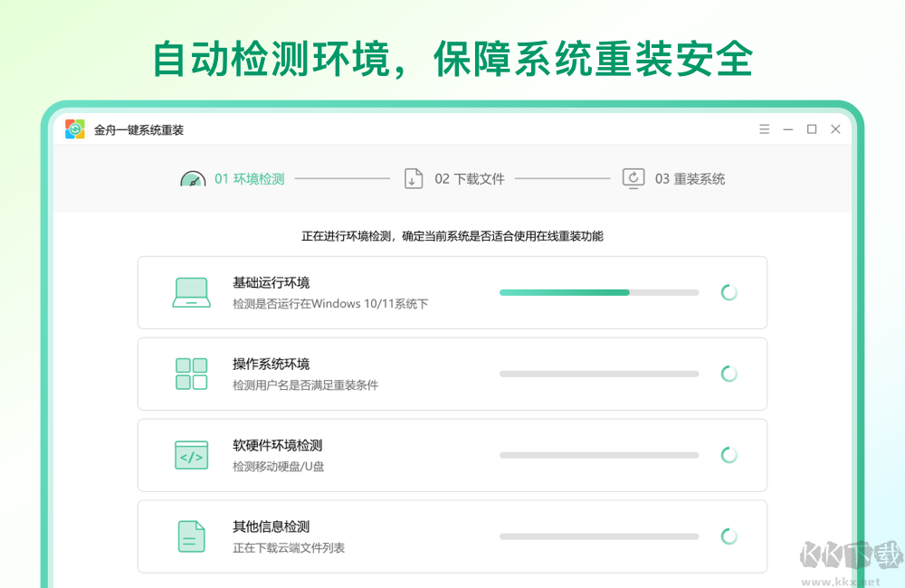The width and height of the screenshot is (905, 588).
Task: Maximize the 金舟一键系统重装 window
Action: [812, 129]
